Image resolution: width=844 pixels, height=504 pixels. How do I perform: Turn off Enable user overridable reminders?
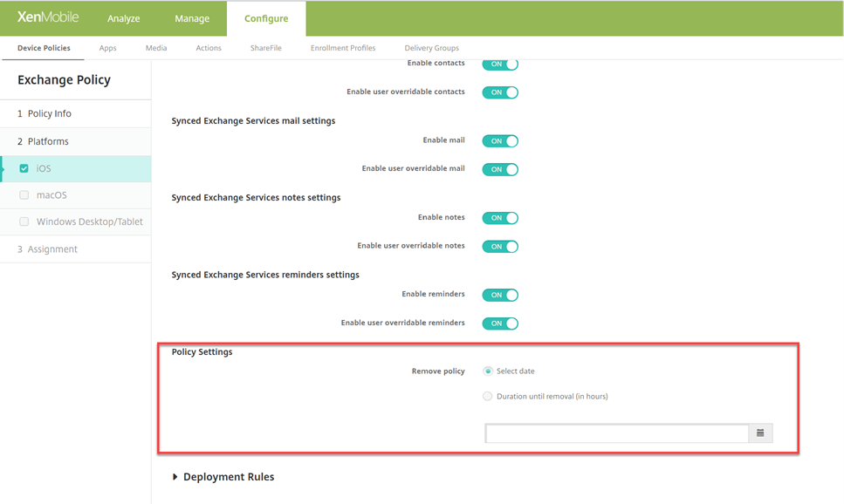click(x=500, y=324)
